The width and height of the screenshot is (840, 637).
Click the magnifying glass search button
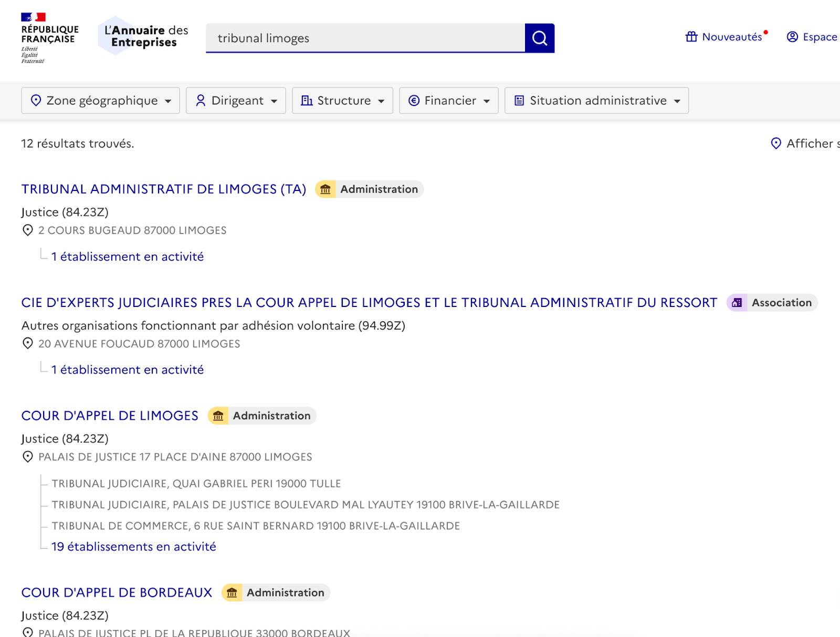(x=539, y=38)
